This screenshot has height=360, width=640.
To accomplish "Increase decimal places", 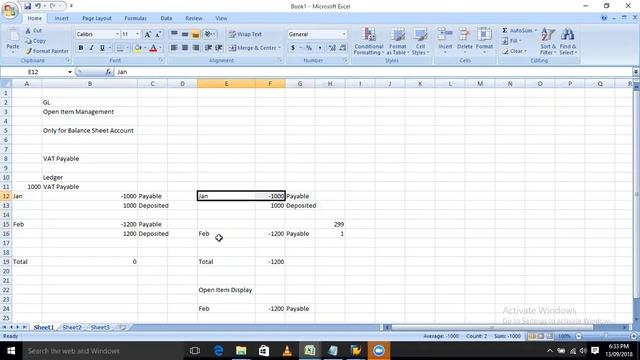I will tap(332, 48).
